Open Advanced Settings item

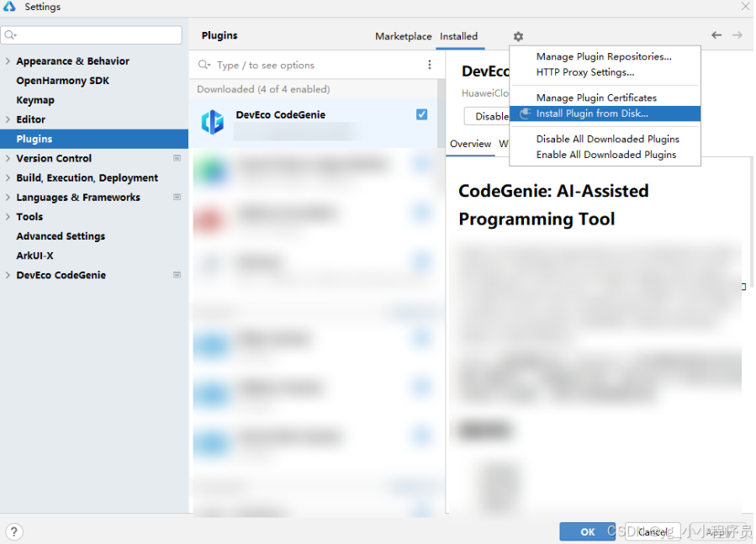61,236
